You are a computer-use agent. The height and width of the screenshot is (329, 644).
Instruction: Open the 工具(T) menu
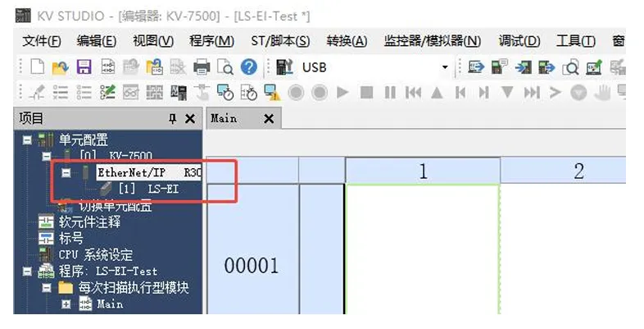point(575,41)
